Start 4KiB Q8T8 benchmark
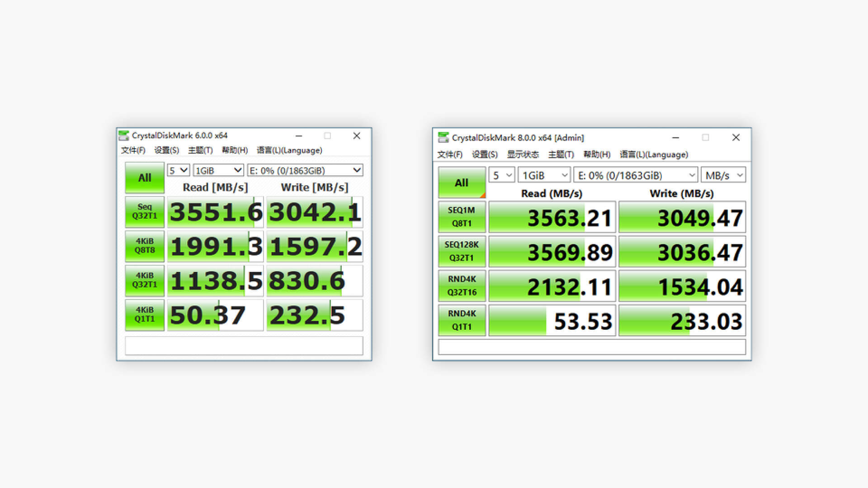The image size is (868, 488). (x=145, y=246)
